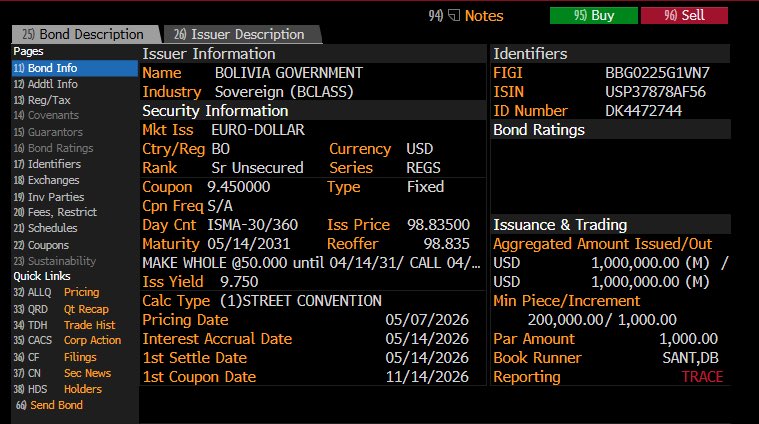Open the Guarantors page
The width and height of the screenshot is (759, 424).
point(48,132)
